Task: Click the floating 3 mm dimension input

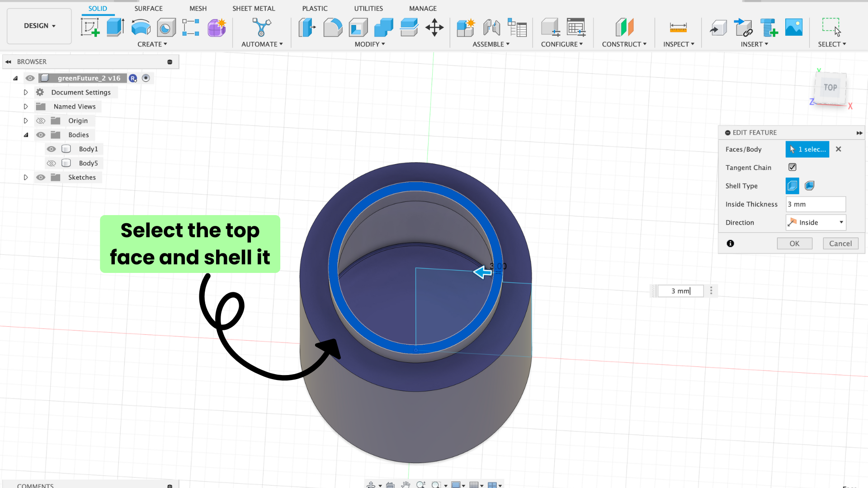Action: pos(680,291)
